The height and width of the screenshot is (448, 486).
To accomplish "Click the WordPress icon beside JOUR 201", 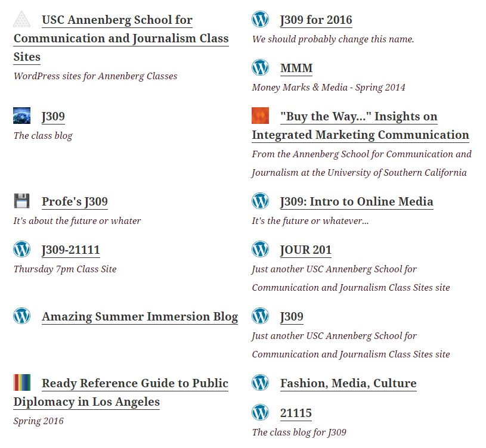I will pos(260,249).
